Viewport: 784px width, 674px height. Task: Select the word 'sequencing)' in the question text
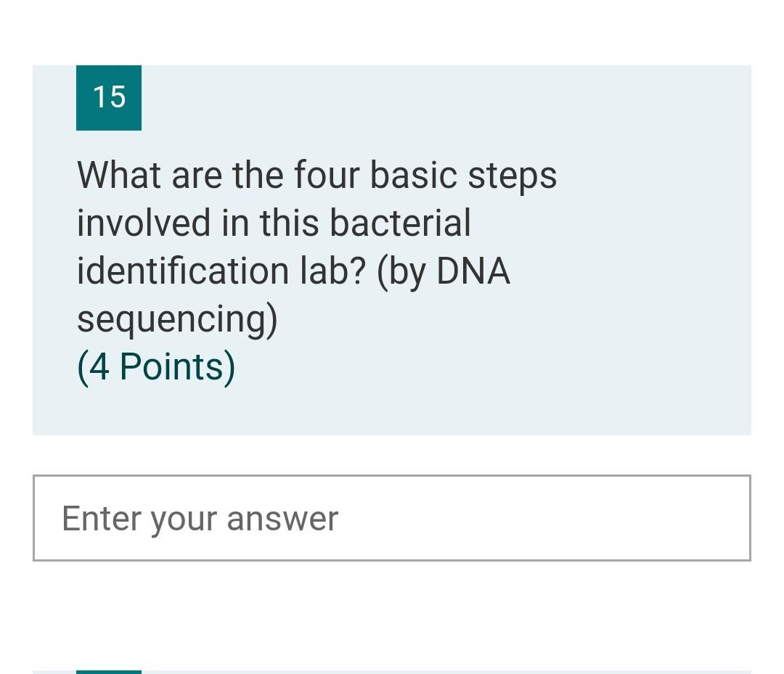tap(176, 318)
